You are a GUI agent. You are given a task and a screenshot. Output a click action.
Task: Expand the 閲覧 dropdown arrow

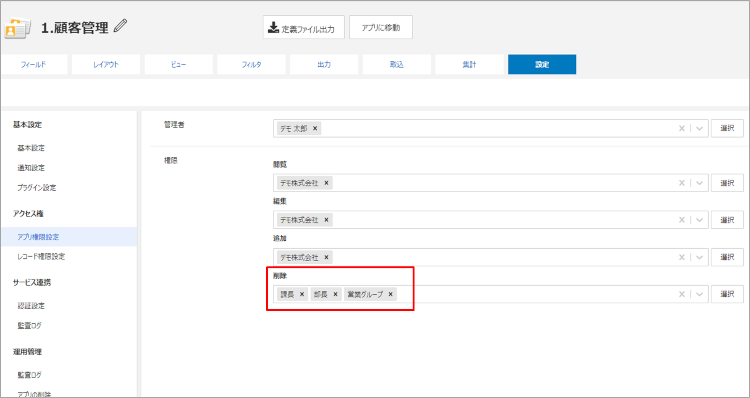[699, 183]
